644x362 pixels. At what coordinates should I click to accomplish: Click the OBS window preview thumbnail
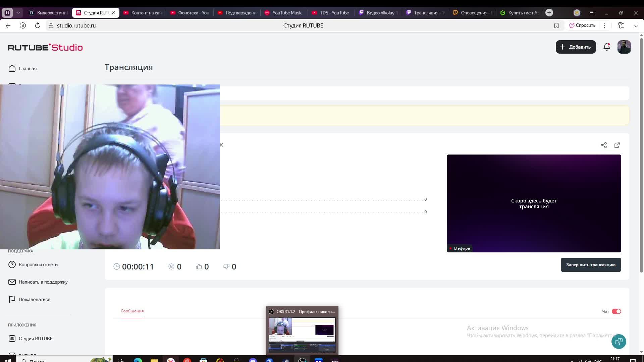tap(302, 335)
